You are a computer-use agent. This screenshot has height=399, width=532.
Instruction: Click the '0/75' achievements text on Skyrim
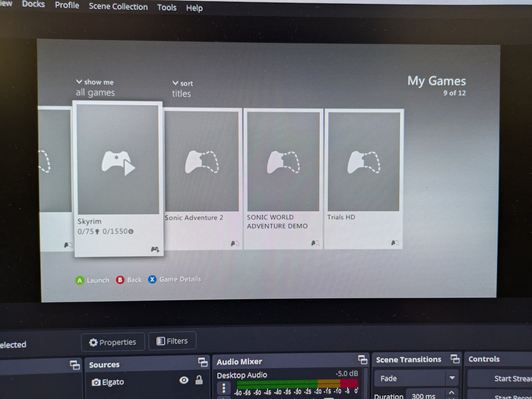tap(86, 231)
